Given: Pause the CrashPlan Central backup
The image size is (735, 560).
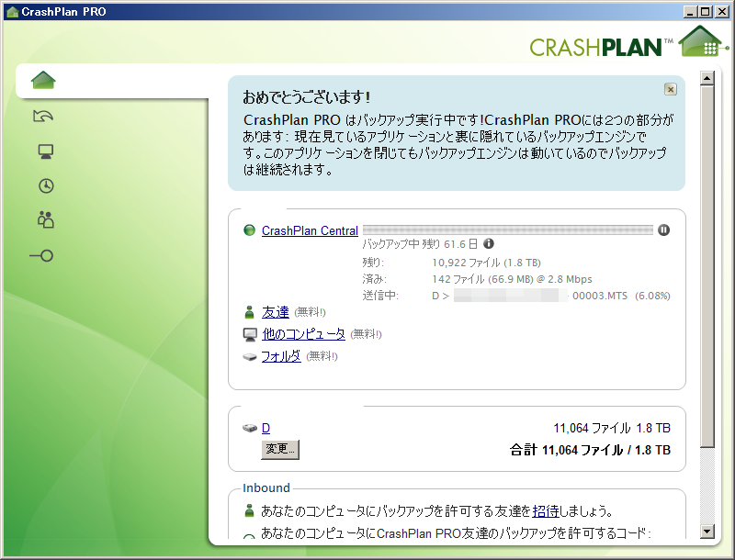Looking at the screenshot, I should click(x=663, y=230).
